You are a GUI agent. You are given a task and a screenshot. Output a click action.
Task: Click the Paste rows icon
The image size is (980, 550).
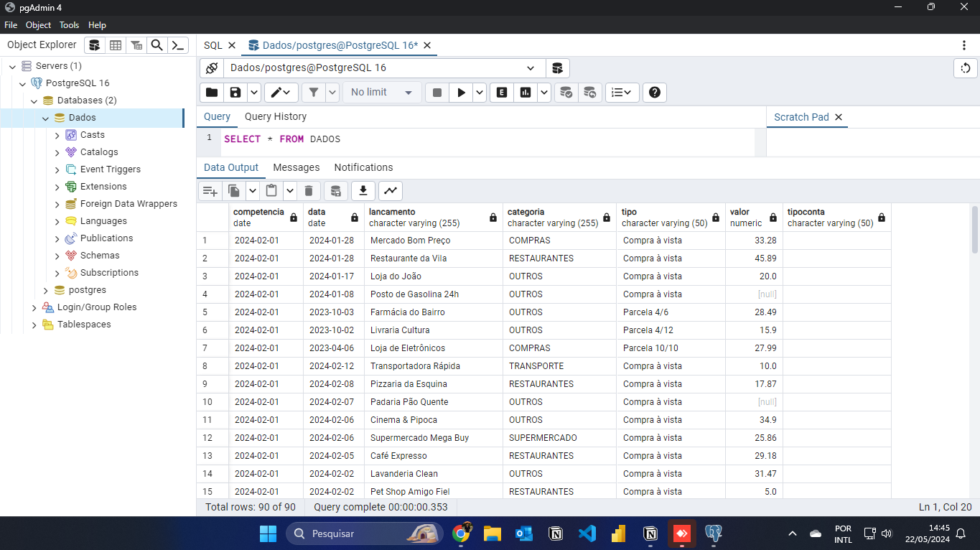(271, 190)
